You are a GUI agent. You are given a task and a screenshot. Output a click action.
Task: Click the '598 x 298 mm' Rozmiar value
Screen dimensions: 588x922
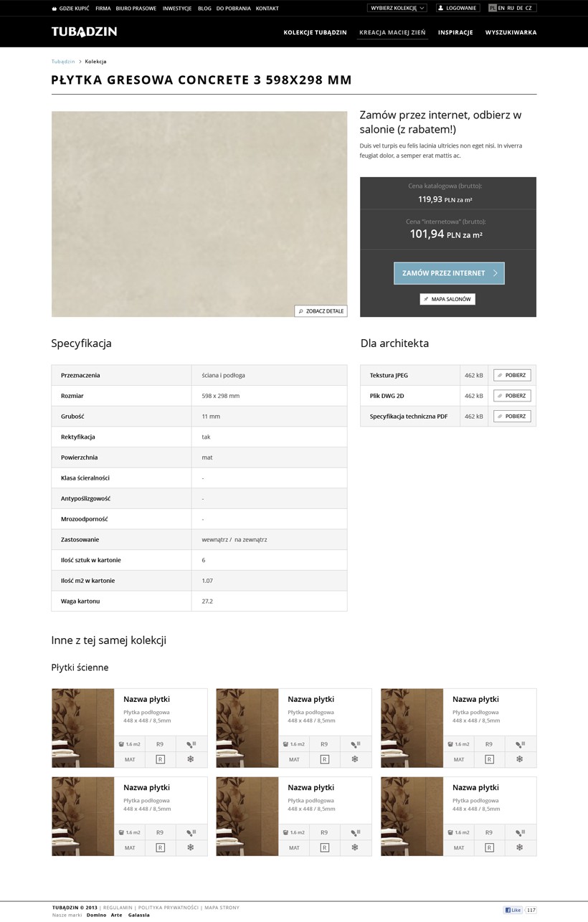tap(221, 396)
